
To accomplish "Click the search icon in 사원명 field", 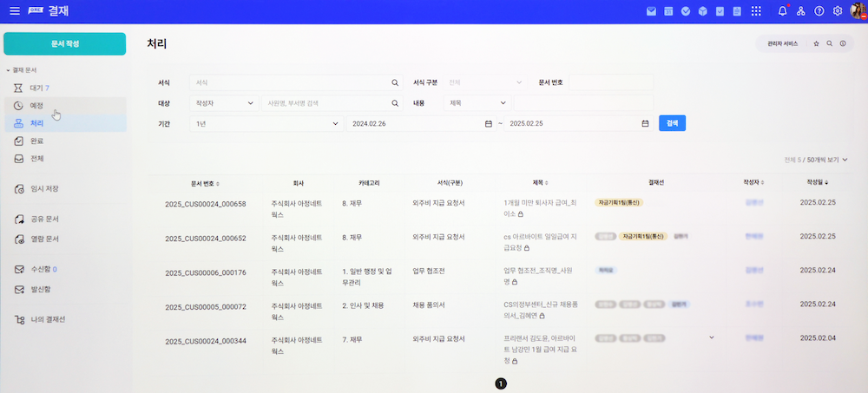I will point(395,103).
